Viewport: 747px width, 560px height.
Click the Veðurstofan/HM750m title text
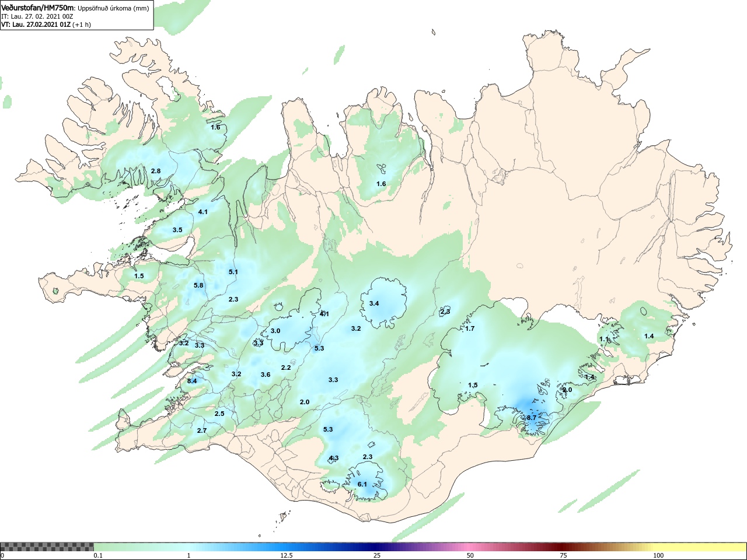[x=38, y=8]
